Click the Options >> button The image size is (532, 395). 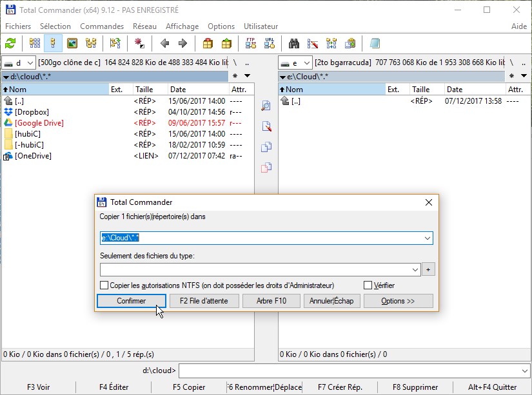(398, 301)
